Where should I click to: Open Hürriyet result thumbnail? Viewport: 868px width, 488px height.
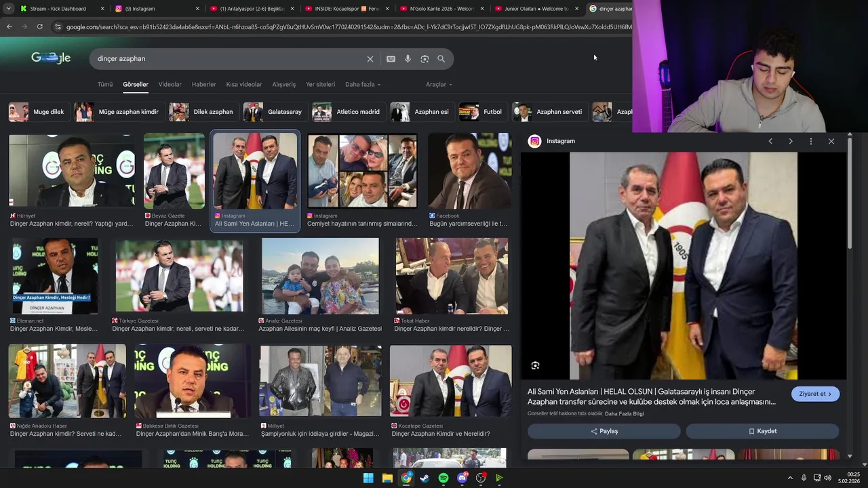pyautogui.click(x=72, y=170)
